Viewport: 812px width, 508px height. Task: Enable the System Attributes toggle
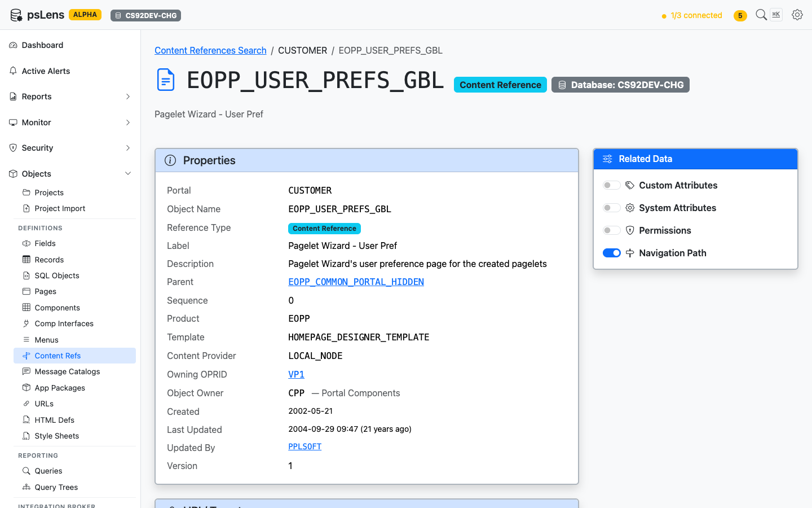click(x=612, y=208)
